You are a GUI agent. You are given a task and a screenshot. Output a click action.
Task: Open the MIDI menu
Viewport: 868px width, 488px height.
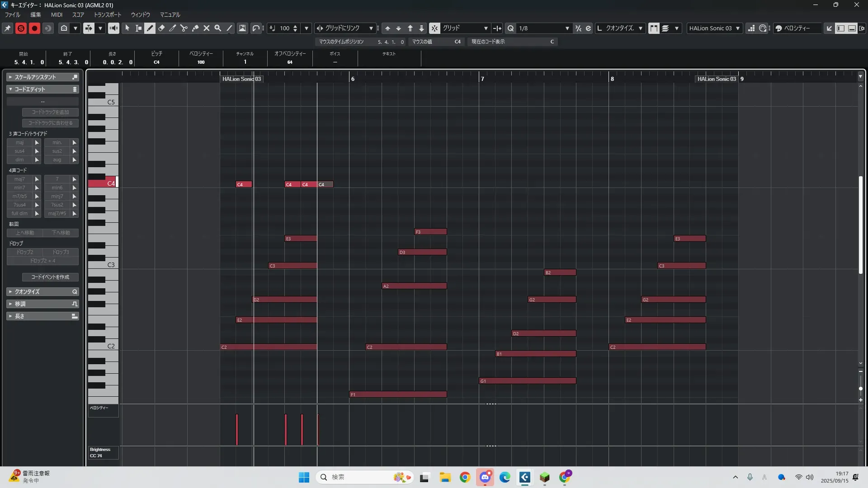tap(57, 14)
